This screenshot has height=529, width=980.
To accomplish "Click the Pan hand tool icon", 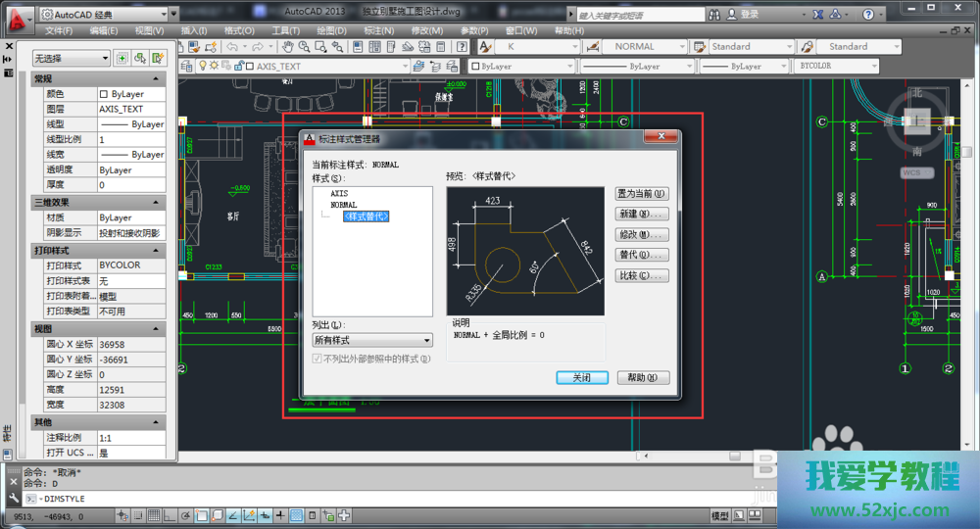I will tap(291, 46).
